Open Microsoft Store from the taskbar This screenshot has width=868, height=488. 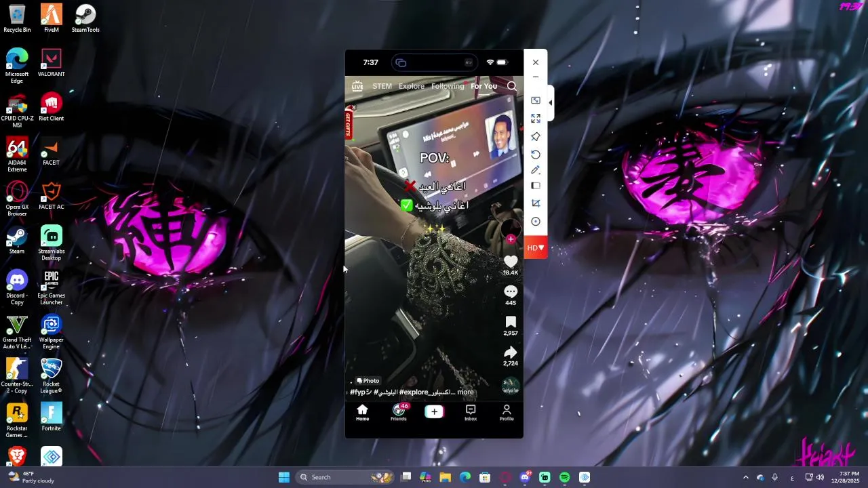pos(485,477)
